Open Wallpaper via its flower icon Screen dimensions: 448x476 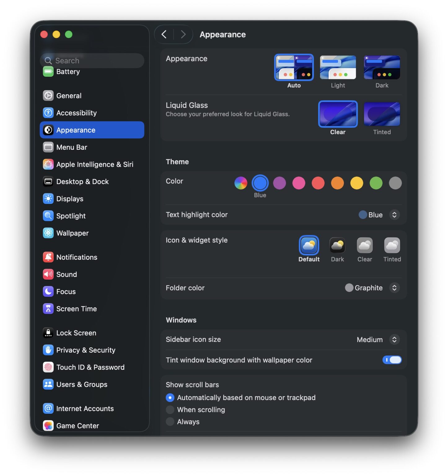tap(48, 233)
